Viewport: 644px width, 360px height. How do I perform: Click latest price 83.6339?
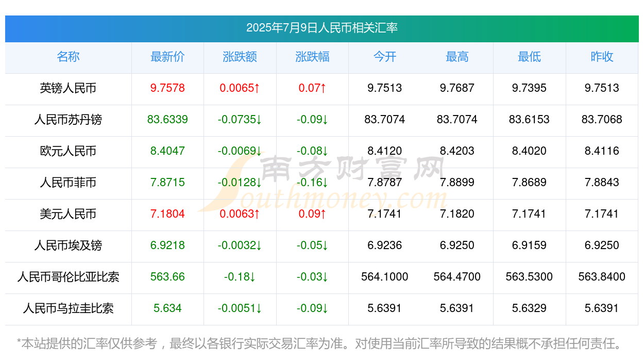point(167,120)
